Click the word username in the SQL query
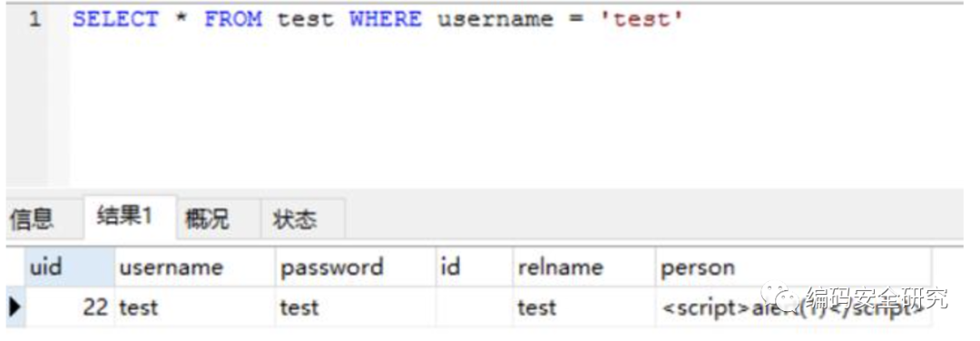Screen dimensions: 980x341 pyautogui.click(x=495, y=19)
